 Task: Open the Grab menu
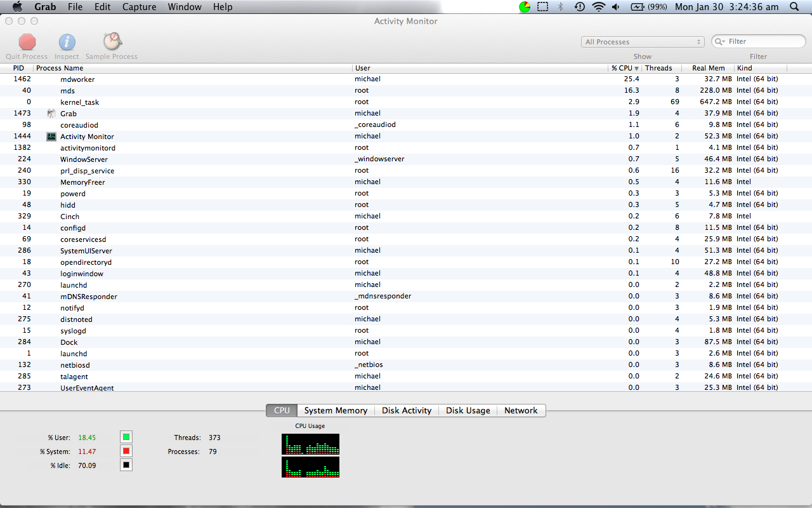[x=45, y=7]
